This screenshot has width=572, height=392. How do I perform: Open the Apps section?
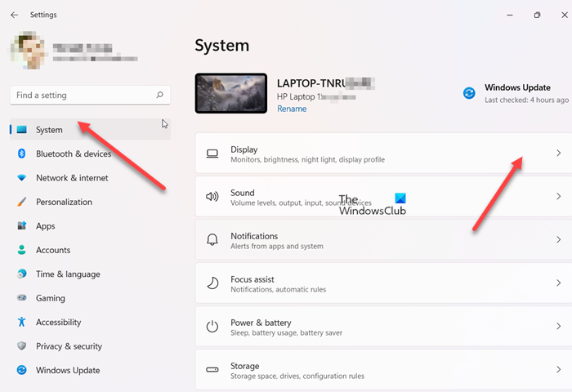[x=90, y=225]
